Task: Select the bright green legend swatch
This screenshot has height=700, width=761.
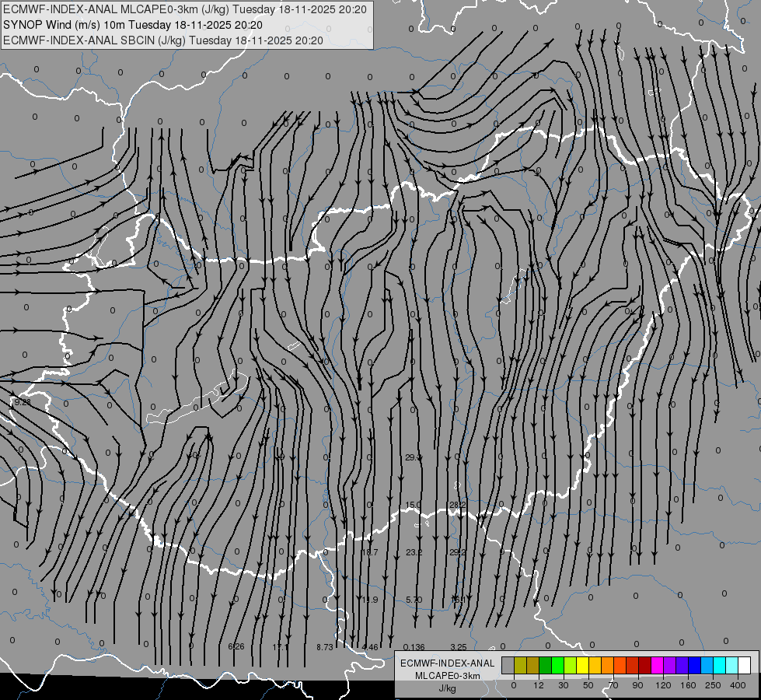Action: click(558, 666)
